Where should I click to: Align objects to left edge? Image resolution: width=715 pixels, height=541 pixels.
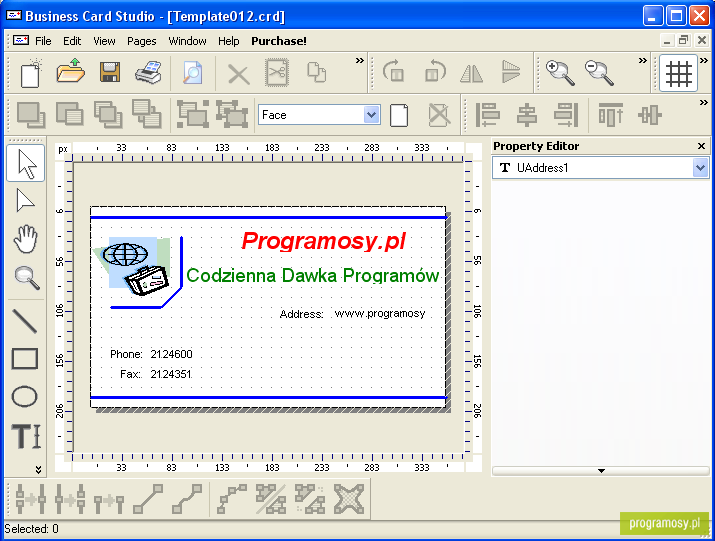click(487, 114)
